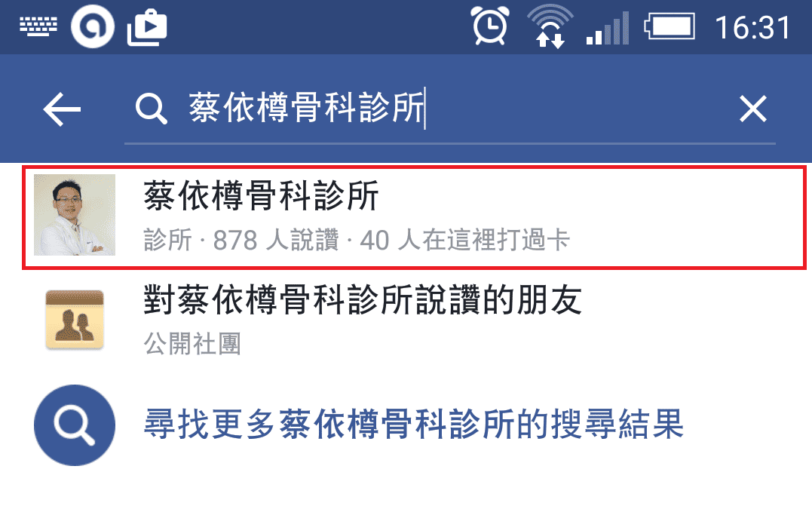812x509 pixels.
Task: Select the 蔡依樽骨科診所 page result title
Action: tap(262, 196)
